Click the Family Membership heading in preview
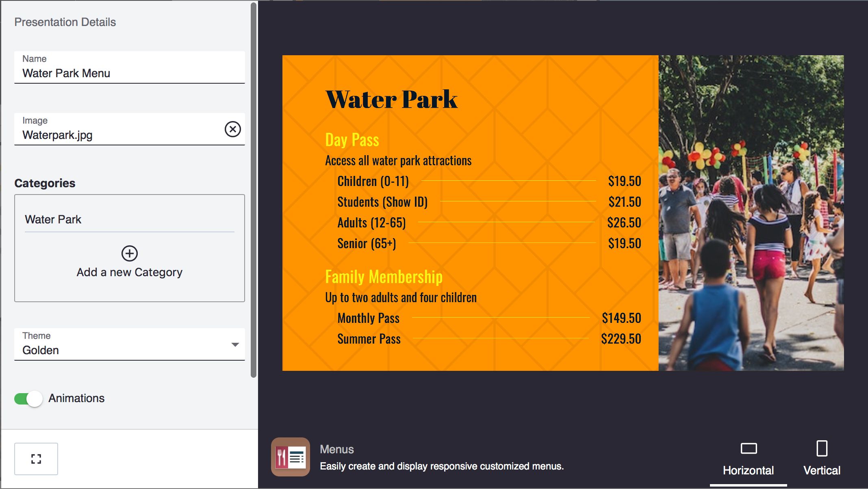Image resolution: width=868 pixels, height=489 pixels. tap(384, 277)
